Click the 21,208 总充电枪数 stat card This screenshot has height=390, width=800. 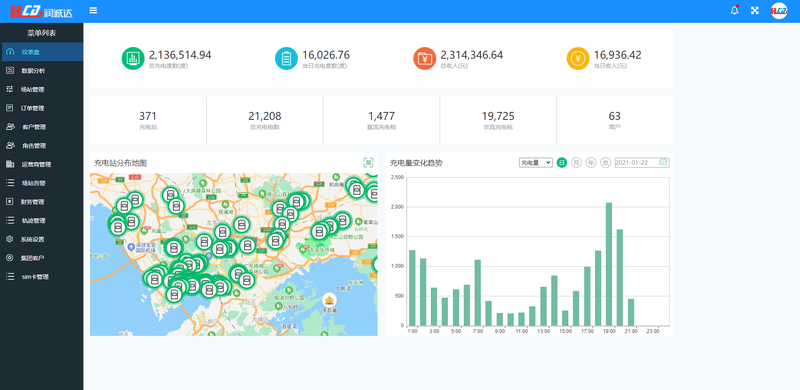(265, 120)
